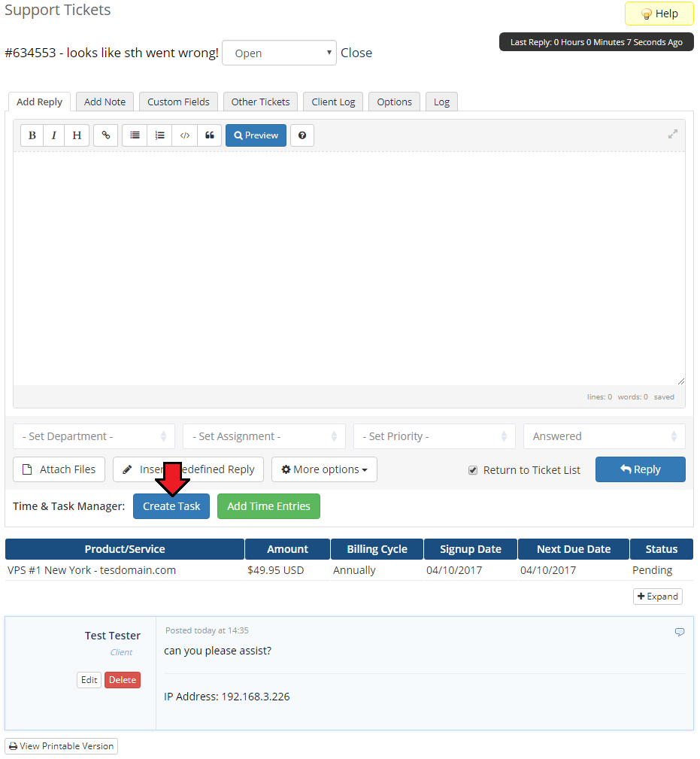Click Billing Cycle column header

point(377,549)
